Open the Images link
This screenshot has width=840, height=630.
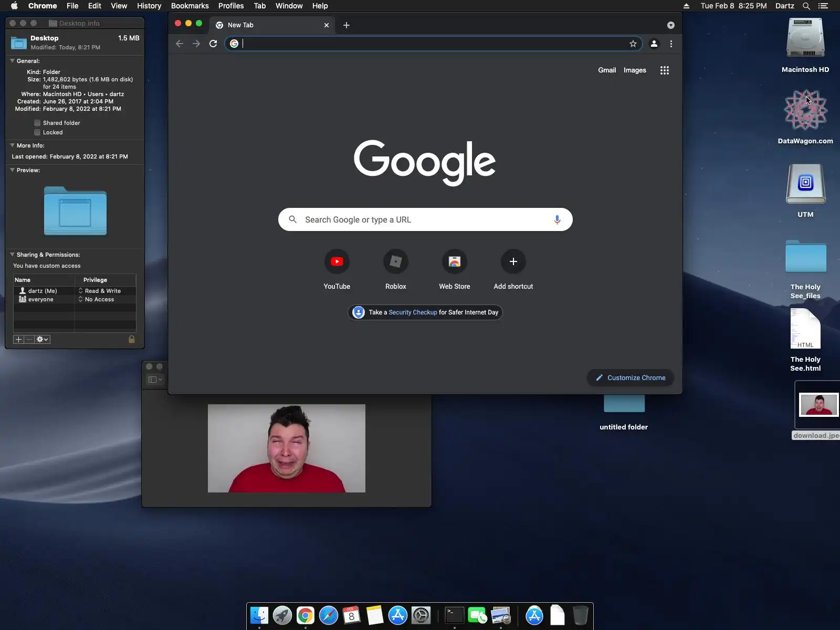click(635, 70)
